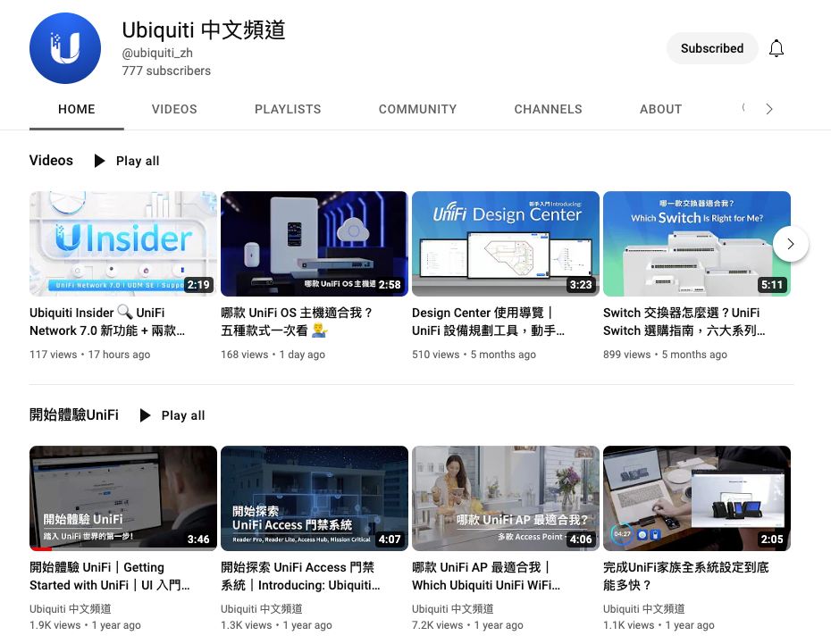Click Play all next to Videos heading
831x644 pixels.
[127, 161]
